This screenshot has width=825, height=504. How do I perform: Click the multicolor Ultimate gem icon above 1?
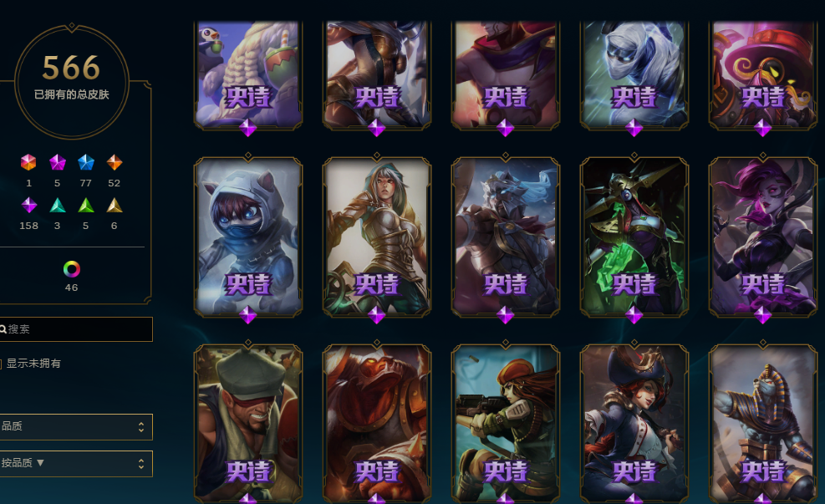coord(28,162)
